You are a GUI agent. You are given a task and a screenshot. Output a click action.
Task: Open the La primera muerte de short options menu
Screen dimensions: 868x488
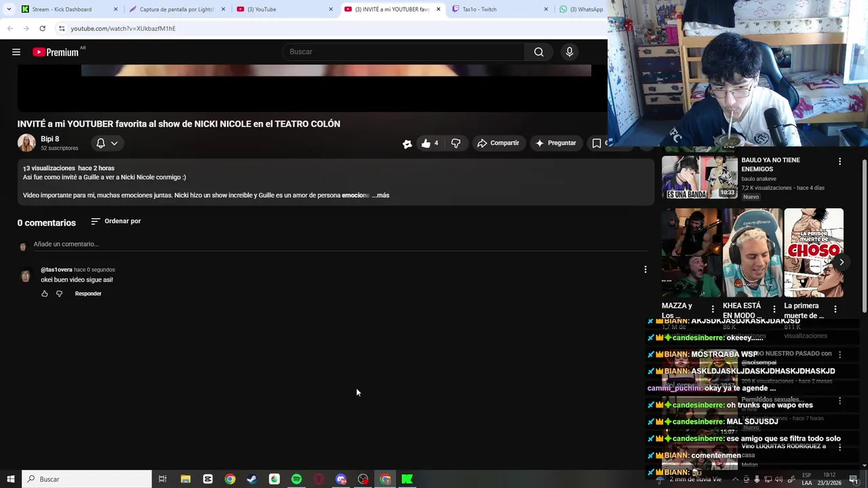point(835,309)
